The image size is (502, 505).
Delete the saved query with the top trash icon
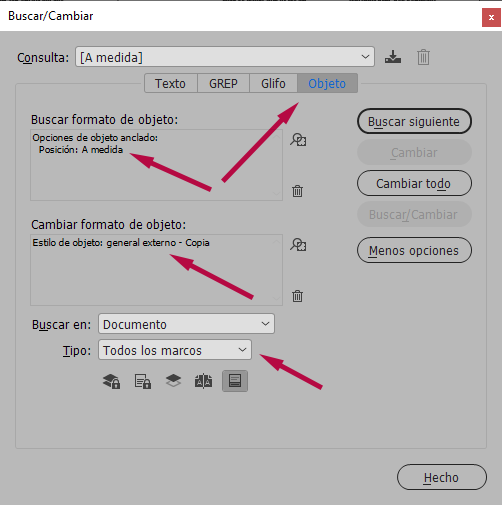click(423, 57)
